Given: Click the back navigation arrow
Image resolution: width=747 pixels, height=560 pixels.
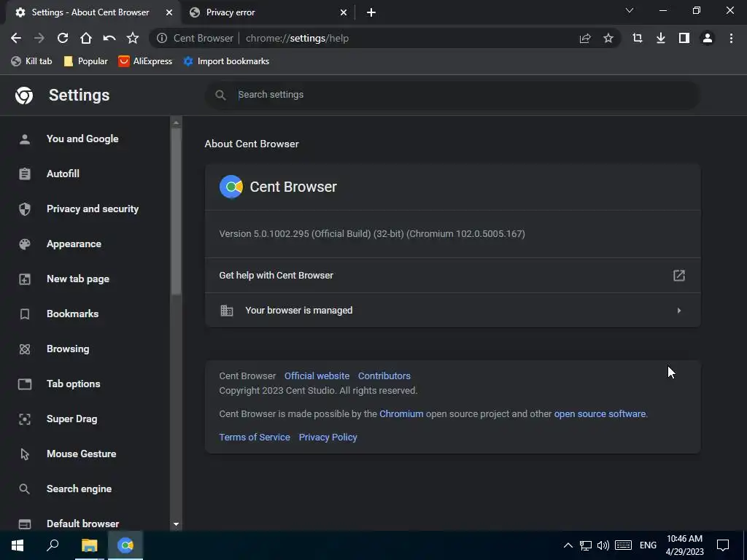Looking at the screenshot, I should click(16, 38).
